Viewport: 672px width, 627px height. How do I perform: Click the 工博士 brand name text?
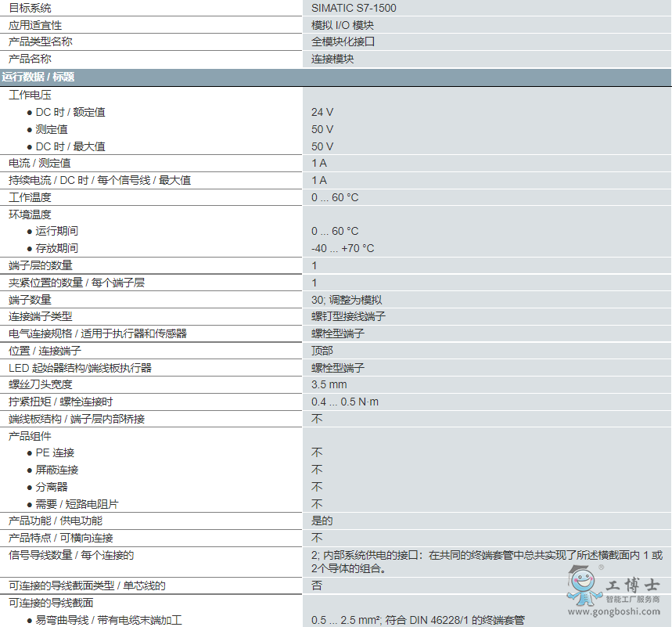pos(633,586)
